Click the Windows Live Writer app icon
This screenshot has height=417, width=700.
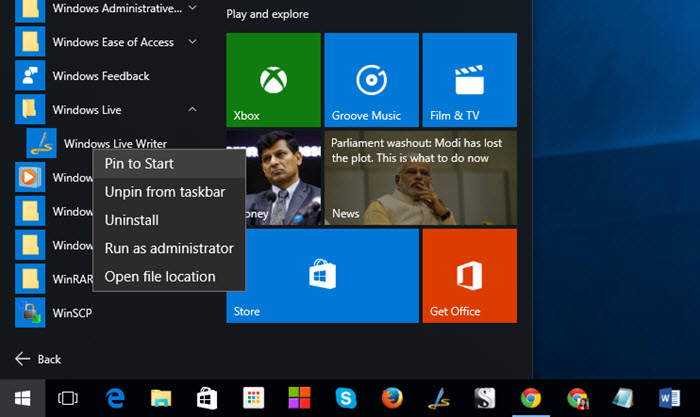click(x=42, y=143)
